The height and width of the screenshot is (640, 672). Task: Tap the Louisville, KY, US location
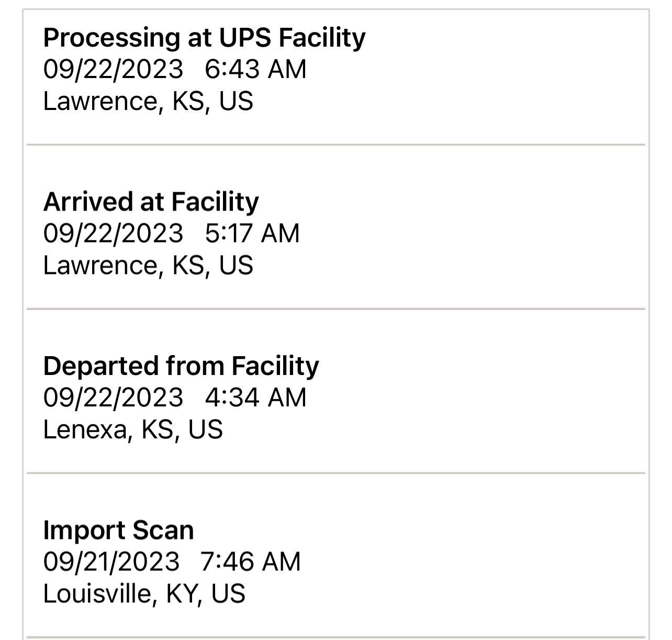click(x=144, y=594)
